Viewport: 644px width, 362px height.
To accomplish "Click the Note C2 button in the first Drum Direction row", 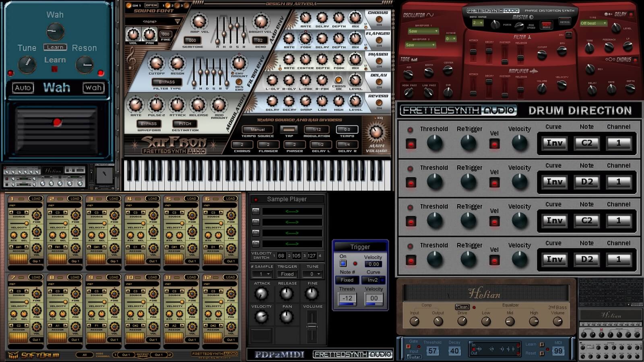I will [x=587, y=143].
